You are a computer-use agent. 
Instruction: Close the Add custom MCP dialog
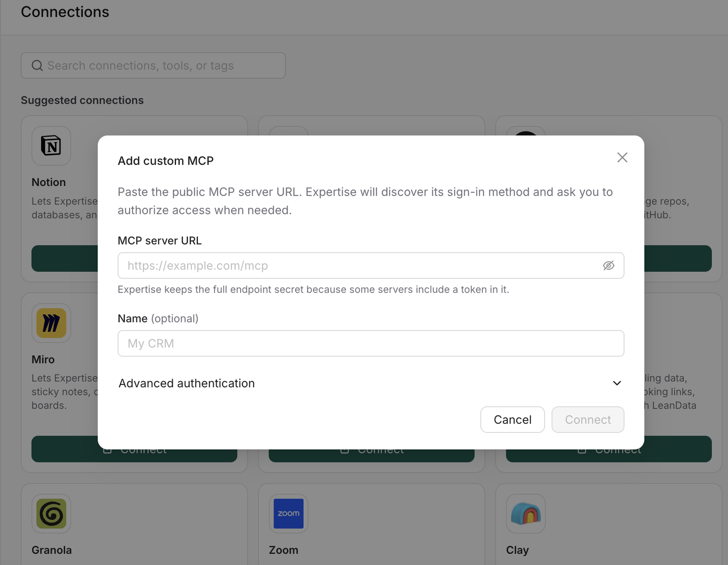(622, 158)
